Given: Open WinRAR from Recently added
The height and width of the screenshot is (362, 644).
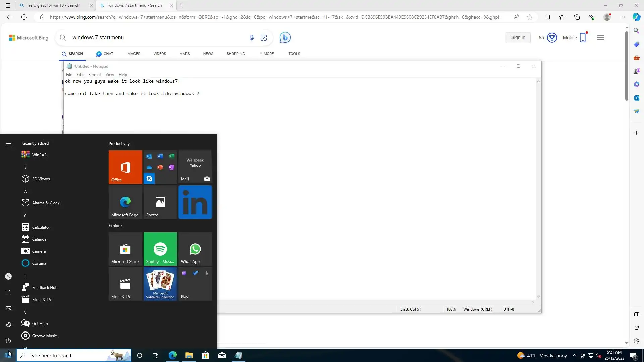Looking at the screenshot, I should pyautogui.click(x=39, y=155).
